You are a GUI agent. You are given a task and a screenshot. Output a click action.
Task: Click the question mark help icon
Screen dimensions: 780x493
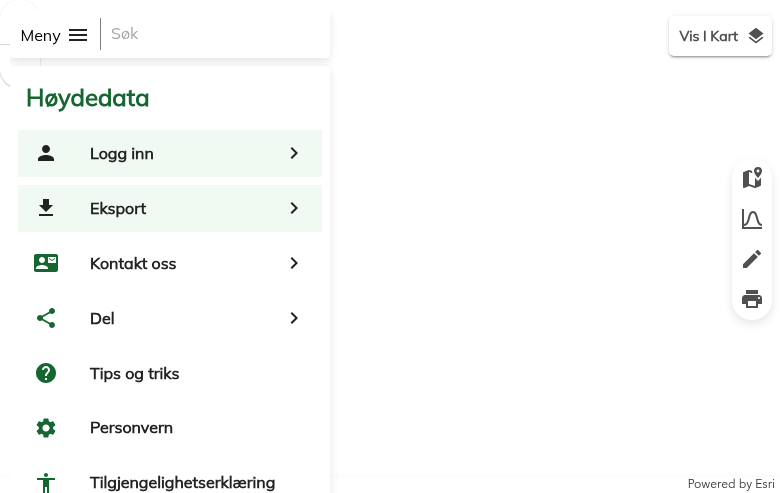tap(46, 373)
